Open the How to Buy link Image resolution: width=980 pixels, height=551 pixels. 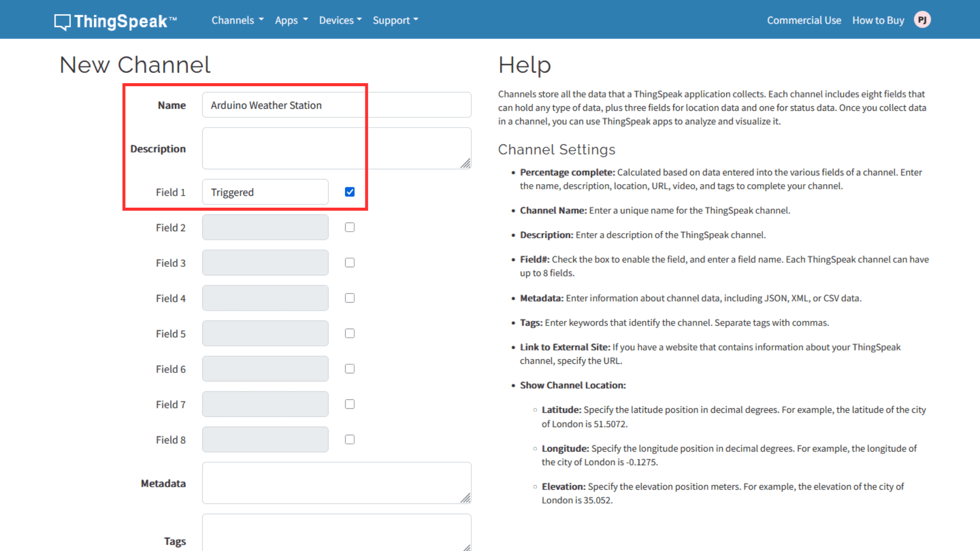click(x=878, y=20)
